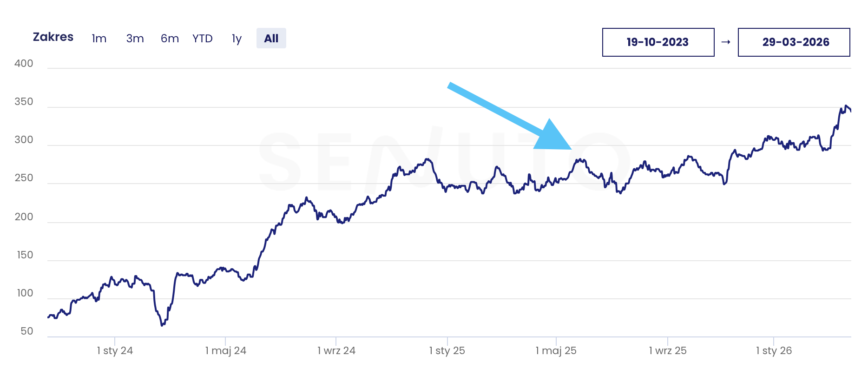The height and width of the screenshot is (369, 868).
Task: Set the range to 1y
Action: click(x=237, y=39)
